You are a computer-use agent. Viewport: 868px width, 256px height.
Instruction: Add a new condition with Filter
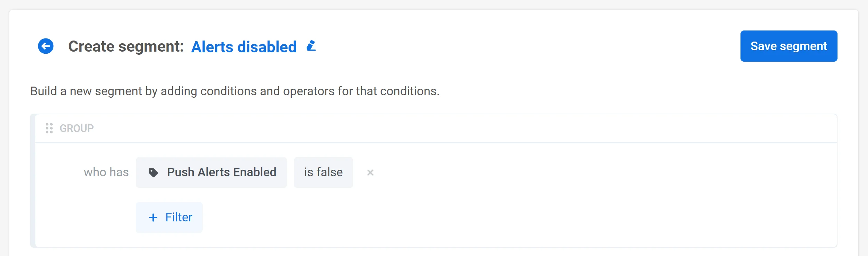(x=169, y=217)
